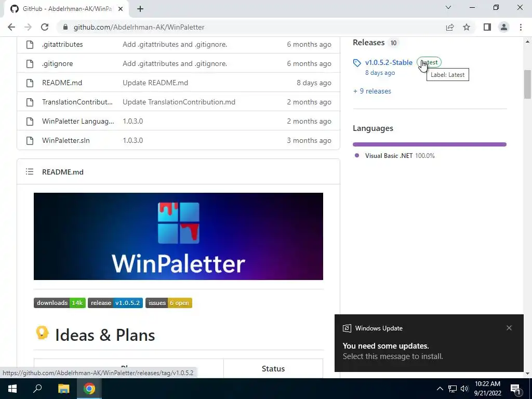Close the GitHub WinPaletter tab

pyautogui.click(x=121, y=9)
